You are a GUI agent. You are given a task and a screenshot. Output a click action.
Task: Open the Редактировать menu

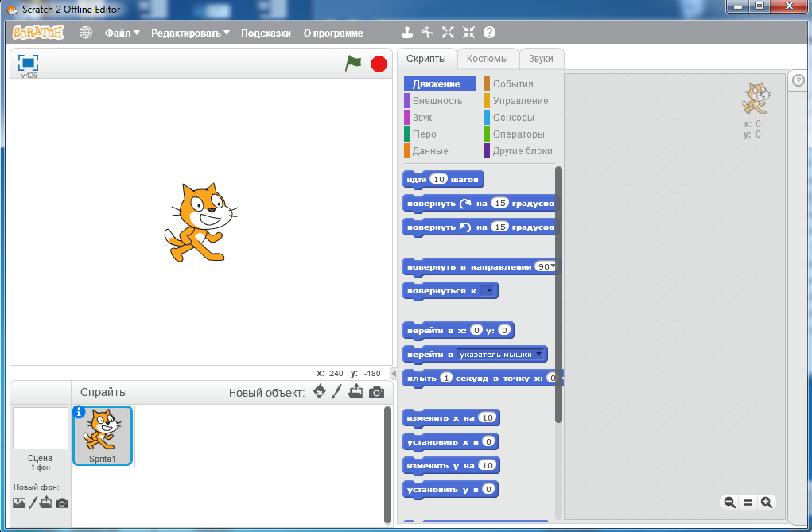pyautogui.click(x=191, y=33)
